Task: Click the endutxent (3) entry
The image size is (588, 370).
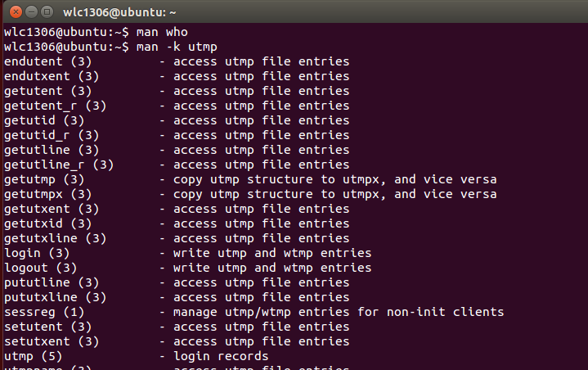Action: pos(52,76)
